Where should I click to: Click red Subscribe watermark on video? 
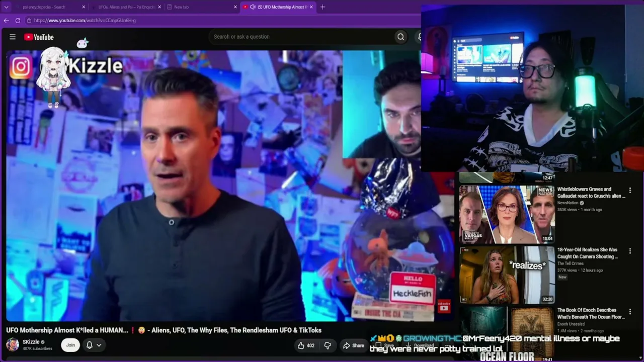tap(443, 306)
